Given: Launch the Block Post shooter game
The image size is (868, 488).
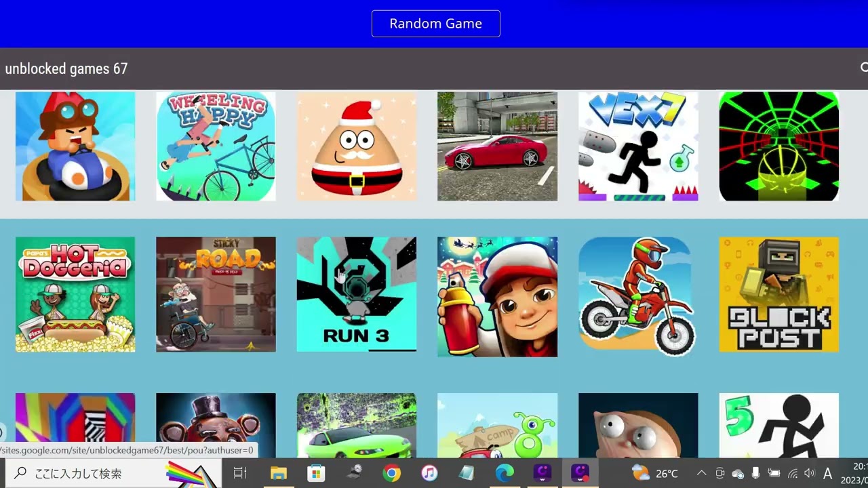Looking at the screenshot, I should tap(778, 294).
